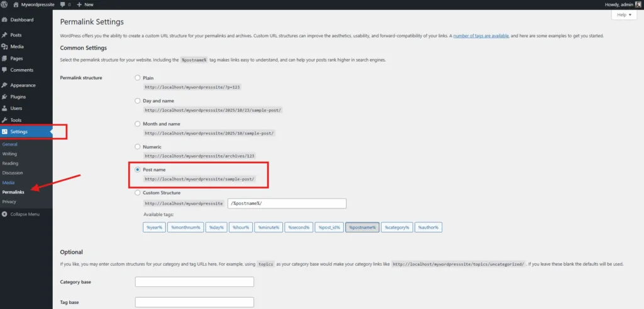Insert the %monthnum% tag button
Viewport: 644px width, 309px height.
(186, 227)
